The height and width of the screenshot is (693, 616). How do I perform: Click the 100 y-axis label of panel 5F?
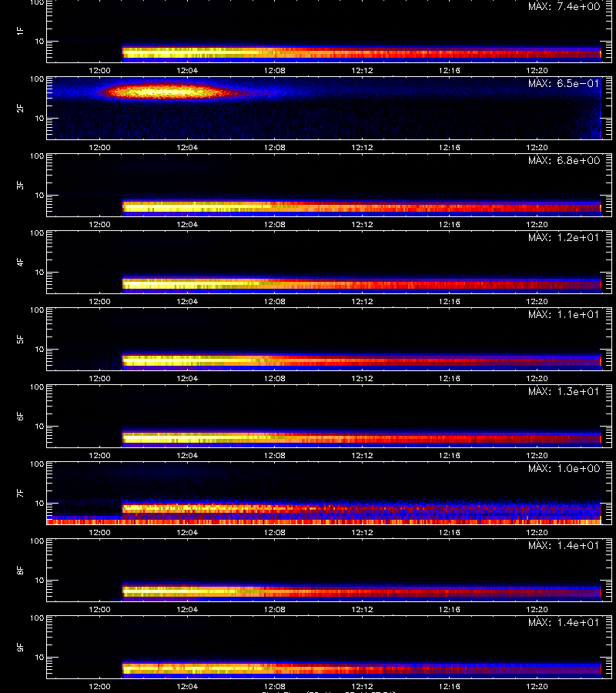pyautogui.click(x=37, y=310)
